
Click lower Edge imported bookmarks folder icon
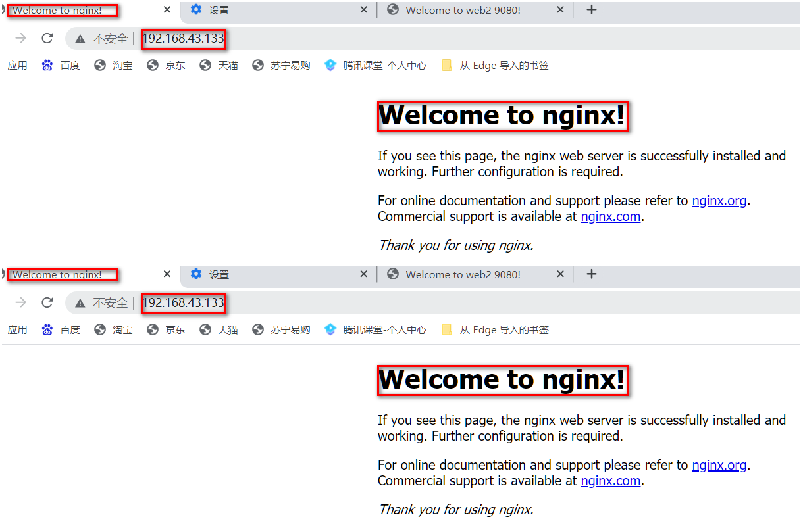447,329
